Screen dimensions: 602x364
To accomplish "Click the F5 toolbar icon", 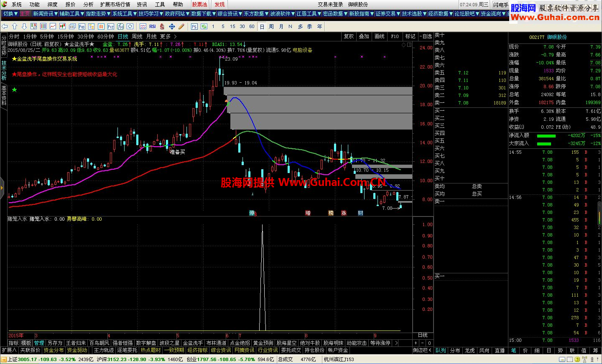I will tap(194, 26).
